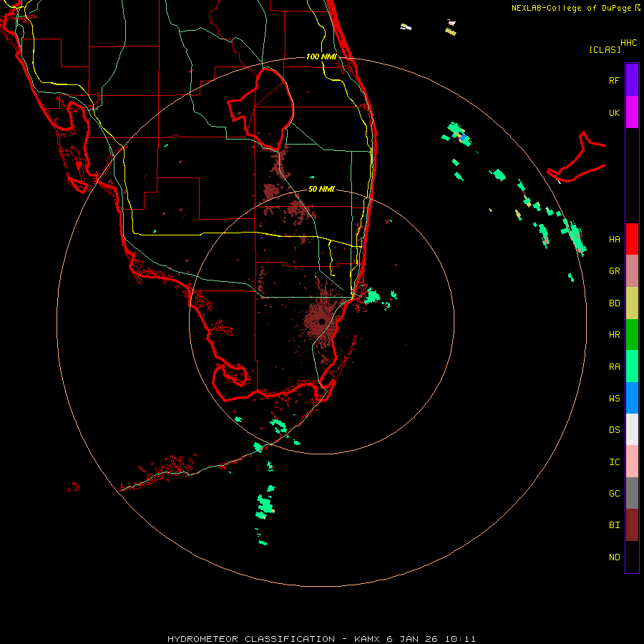The image size is (644, 644).
Task: Click the "BI" legend label
Action: 614,525
